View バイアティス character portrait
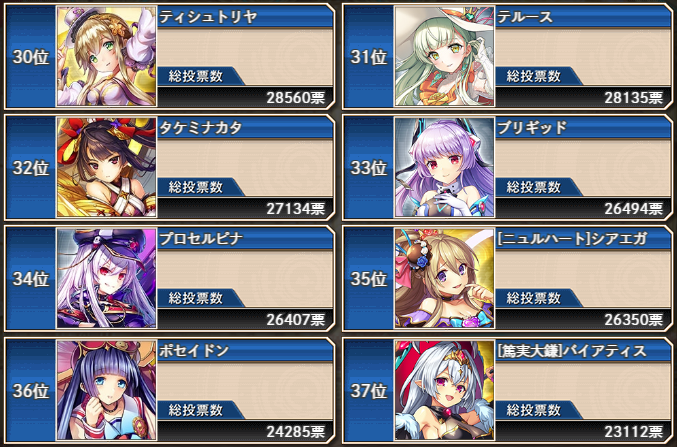677x447 pixels. pyautogui.click(x=444, y=390)
